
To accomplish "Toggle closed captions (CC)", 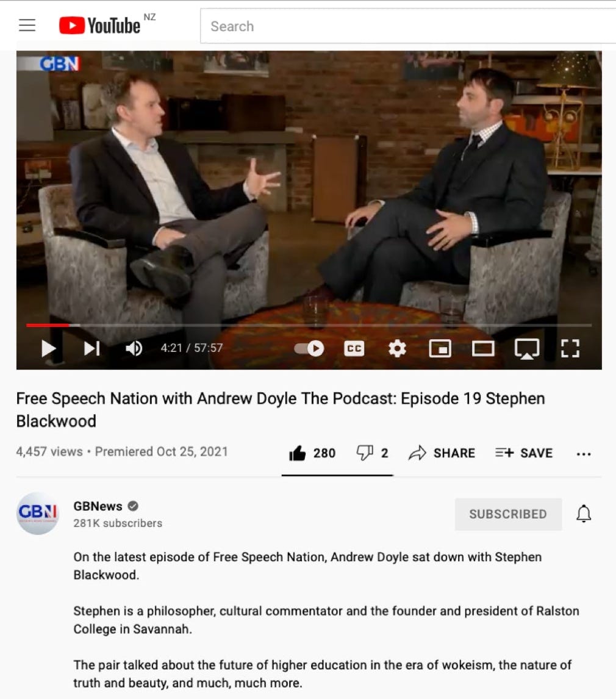I will click(354, 348).
